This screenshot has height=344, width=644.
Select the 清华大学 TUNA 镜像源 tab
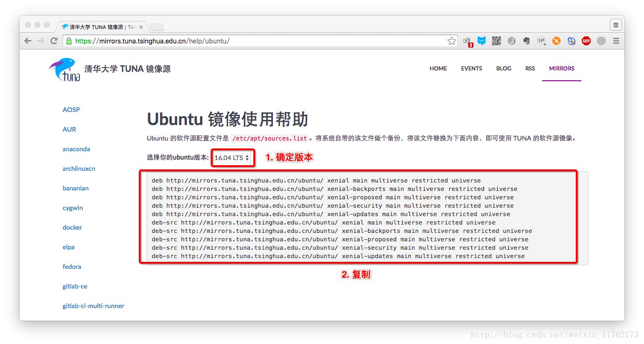(x=102, y=27)
